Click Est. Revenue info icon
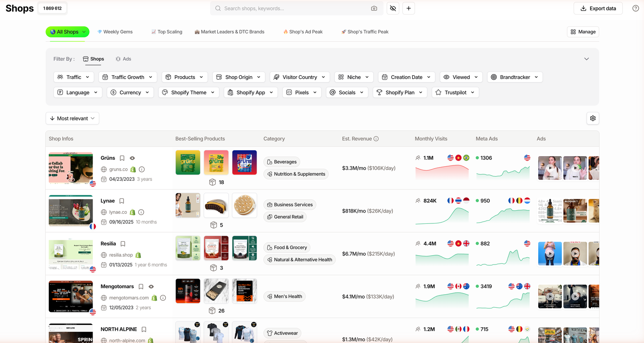This screenshot has height=343, width=644. tap(376, 139)
